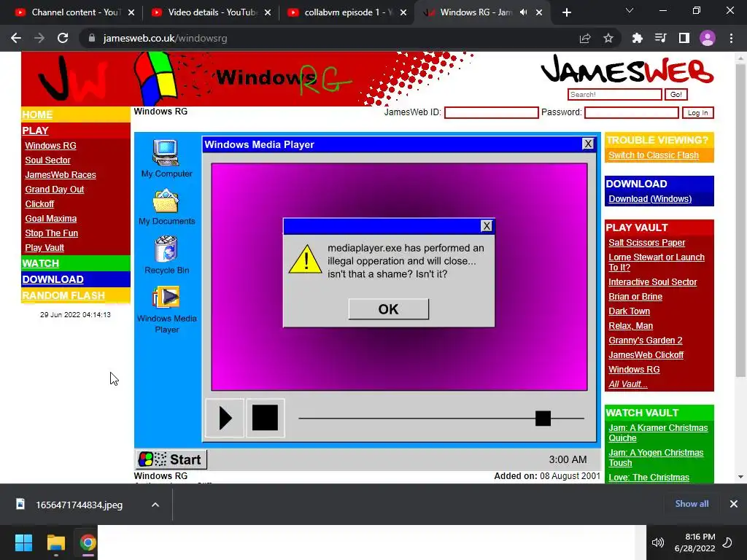This screenshot has width=747, height=560.
Task: Open the browser extensions puzzle icon
Action: pyautogui.click(x=637, y=38)
